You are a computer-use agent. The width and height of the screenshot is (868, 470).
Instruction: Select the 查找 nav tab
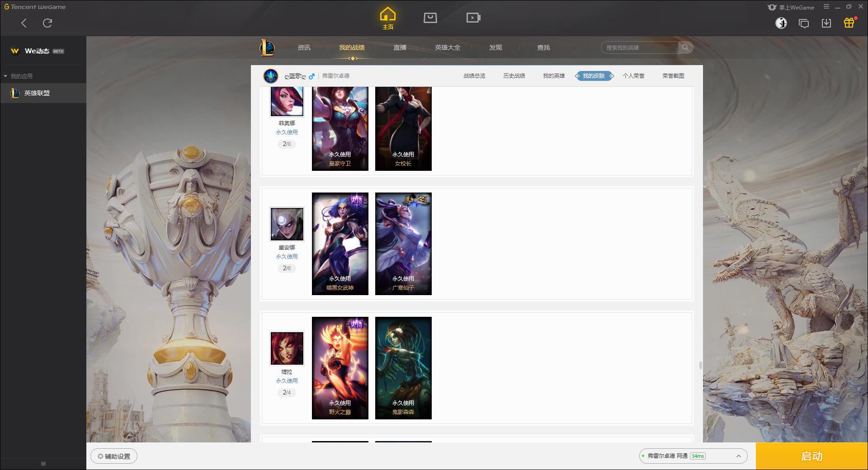pyautogui.click(x=543, y=47)
